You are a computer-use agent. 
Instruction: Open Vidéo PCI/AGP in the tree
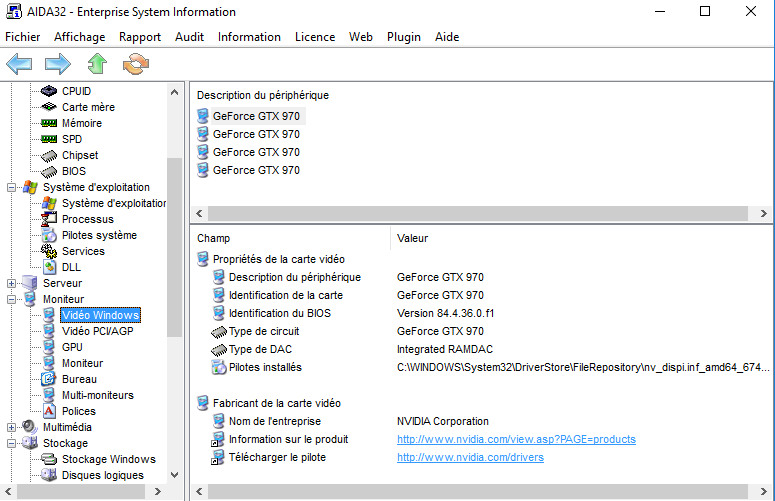pos(97,331)
